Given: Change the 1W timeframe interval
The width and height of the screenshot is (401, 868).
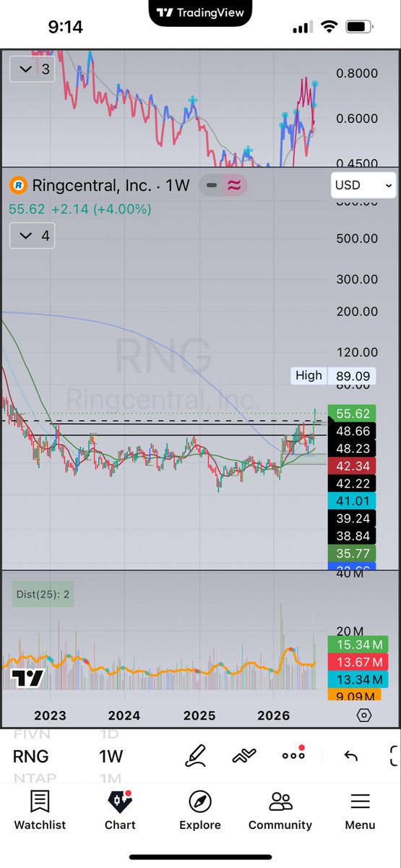Looking at the screenshot, I should click(x=111, y=757).
